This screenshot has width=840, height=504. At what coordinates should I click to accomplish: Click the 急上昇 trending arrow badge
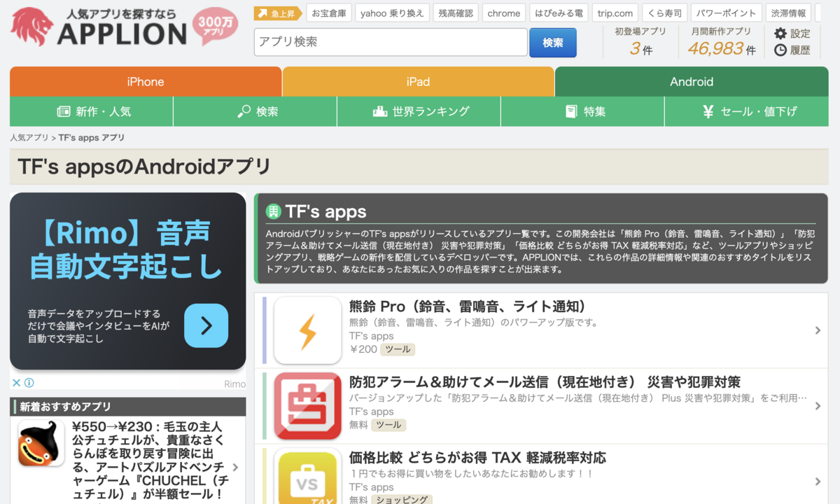point(278,13)
